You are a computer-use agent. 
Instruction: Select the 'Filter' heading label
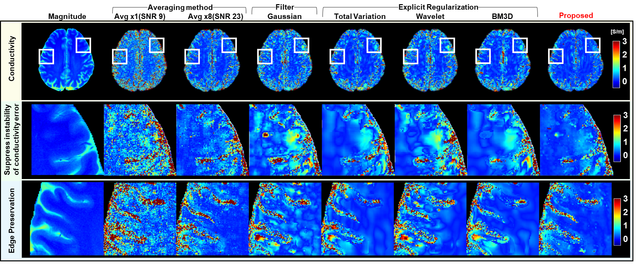tap(285, 7)
